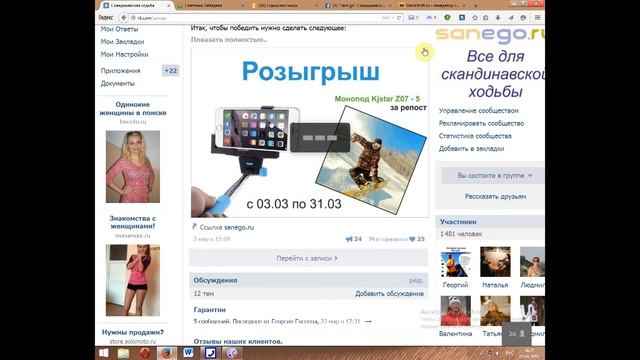Open Microsoft Word from the taskbar

pyautogui.click(x=188, y=353)
